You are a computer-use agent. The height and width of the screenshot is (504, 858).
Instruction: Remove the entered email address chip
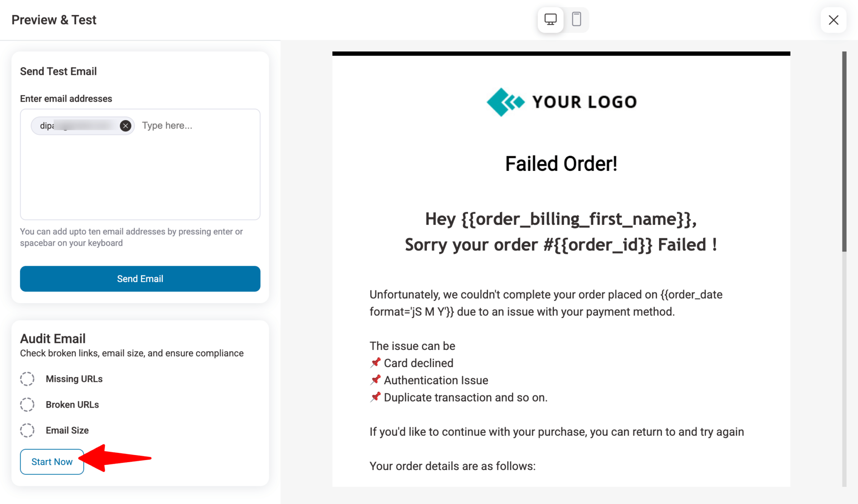pyautogui.click(x=125, y=126)
